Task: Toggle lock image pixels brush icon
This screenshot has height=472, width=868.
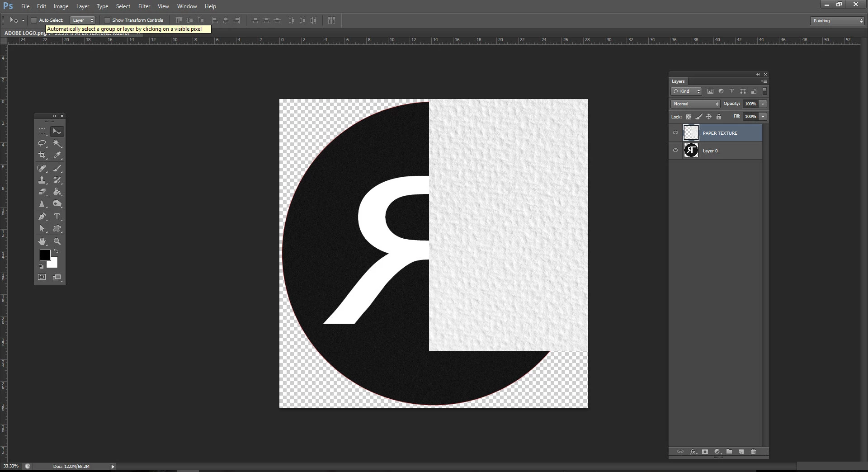Action: [x=699, y=117]
